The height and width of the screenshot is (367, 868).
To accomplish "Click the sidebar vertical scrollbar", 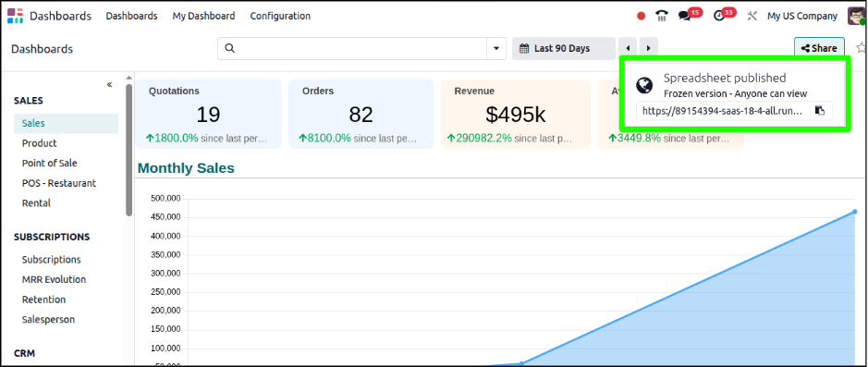I will tap(129, 150).
